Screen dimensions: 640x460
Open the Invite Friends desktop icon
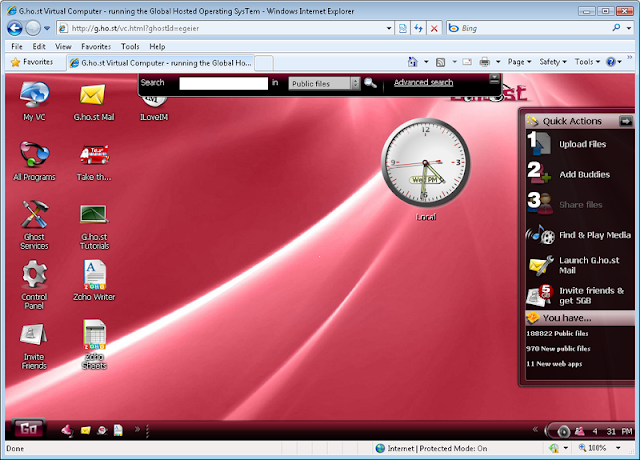tap(33, 346)
